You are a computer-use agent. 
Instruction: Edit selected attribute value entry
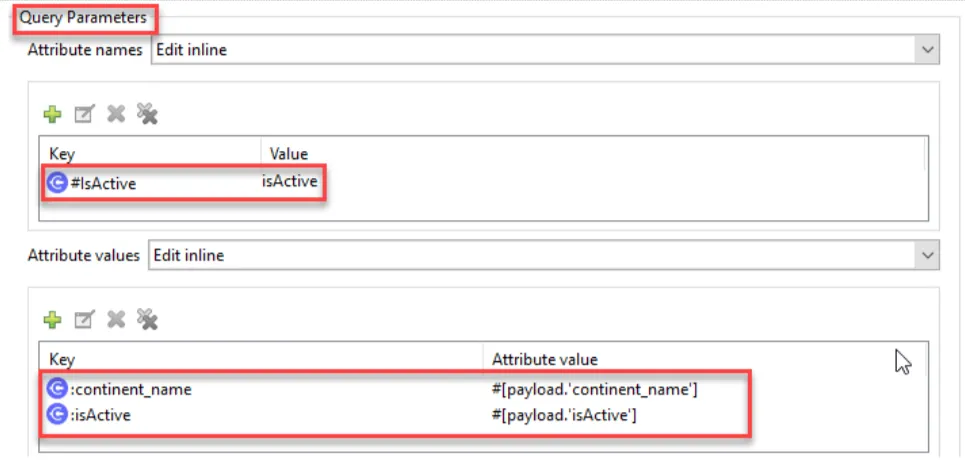(84, 319)
